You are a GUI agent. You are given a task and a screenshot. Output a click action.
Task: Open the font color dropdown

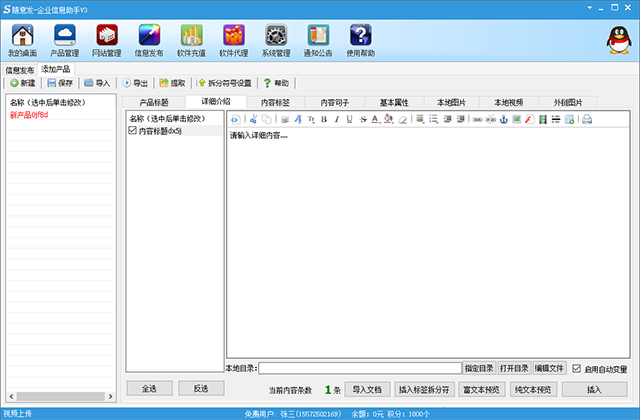tap(376, 119)
